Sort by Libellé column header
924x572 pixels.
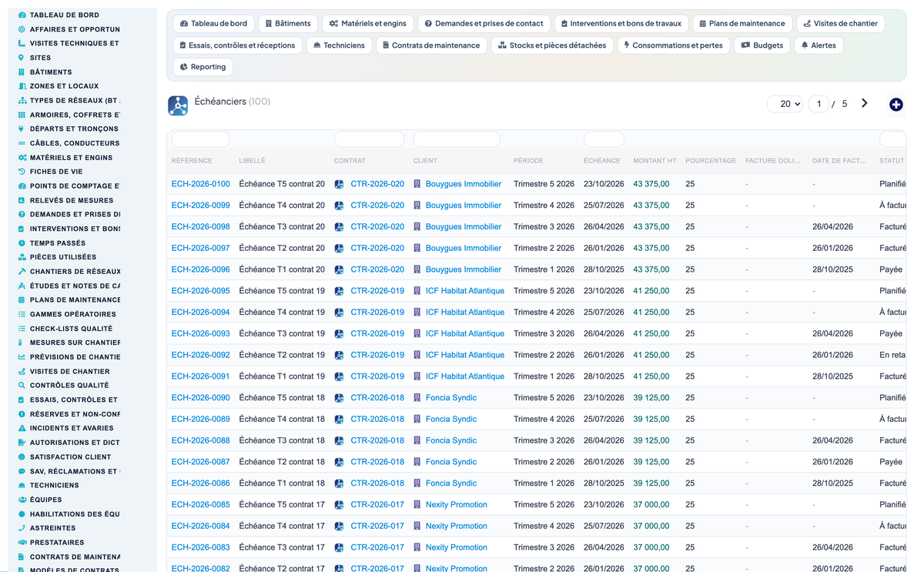pos(252,161)
